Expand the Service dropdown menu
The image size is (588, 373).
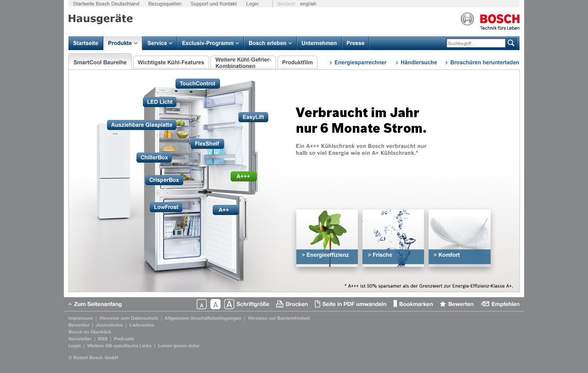click(159, 43)
